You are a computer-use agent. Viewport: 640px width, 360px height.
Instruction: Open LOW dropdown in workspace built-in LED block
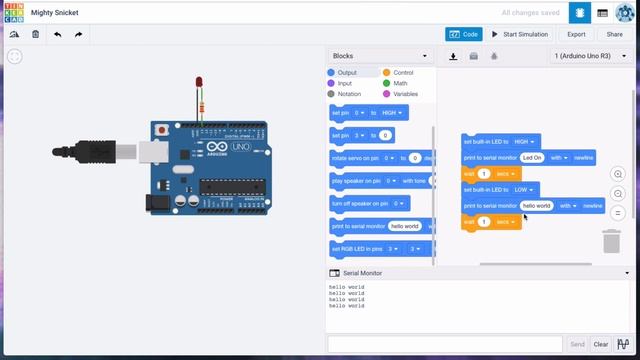[x=524, y=190]
